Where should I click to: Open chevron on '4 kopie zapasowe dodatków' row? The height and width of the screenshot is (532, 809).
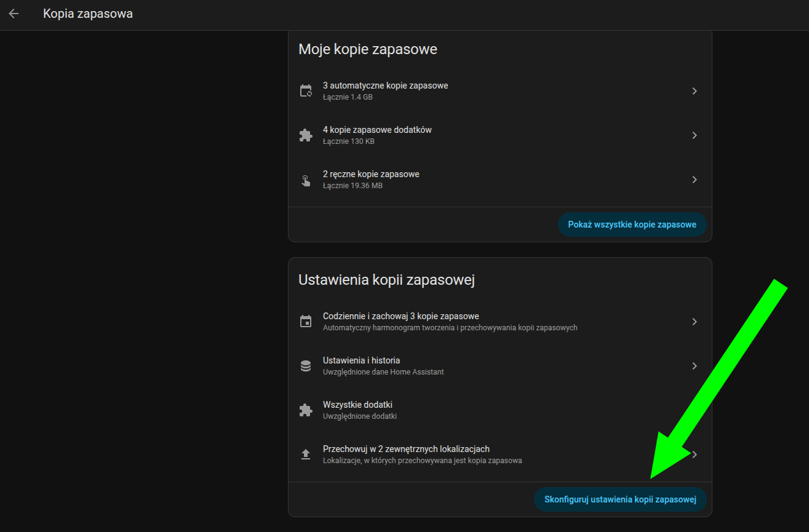tap(694, 135)
